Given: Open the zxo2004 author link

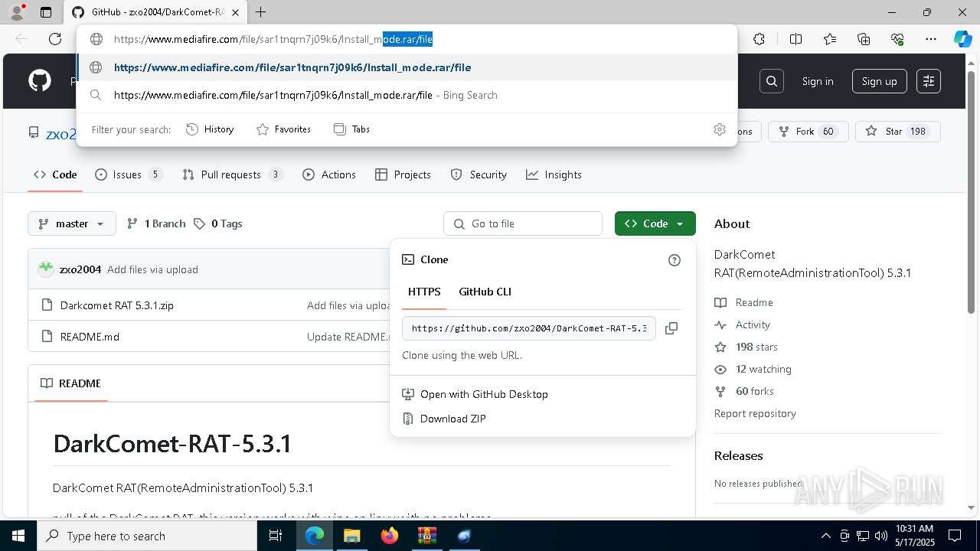Looking at the screenshot, I should [x=80, y=269].
